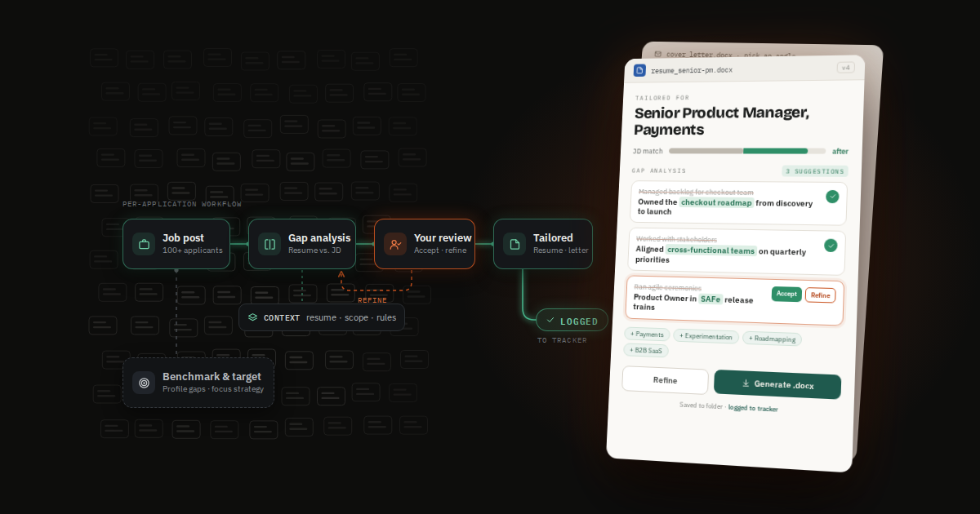Click the Senior Product Manager, Payments heading
Viewport: 980px width, 514px height.
pos(721,121)
